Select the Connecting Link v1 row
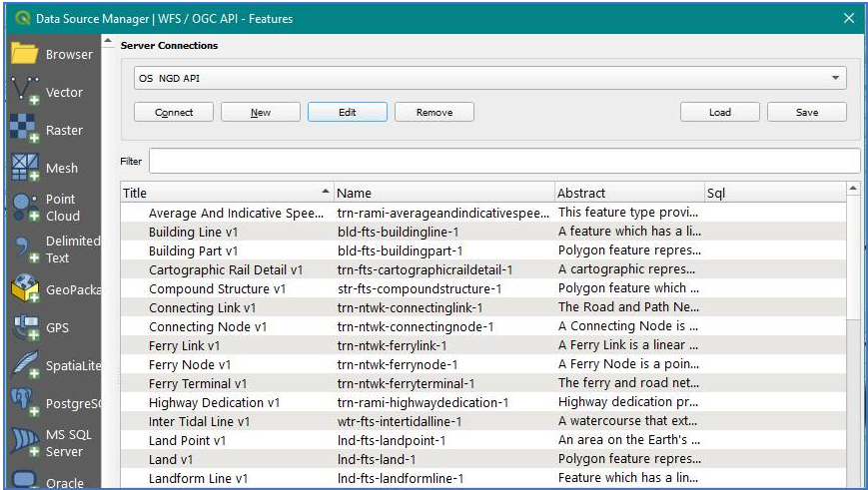Image resolution: width=868 pixels, height=490 pixels. pos(483,307)
